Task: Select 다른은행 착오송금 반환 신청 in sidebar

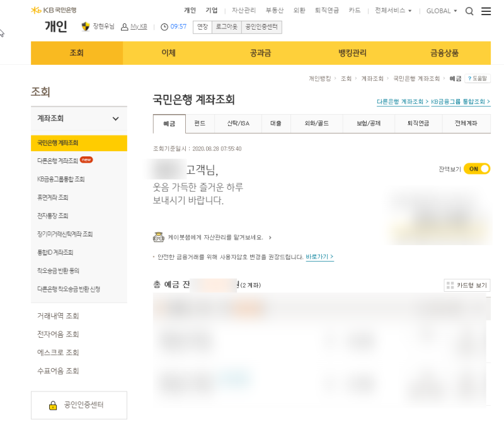Action: coord(69,289)
